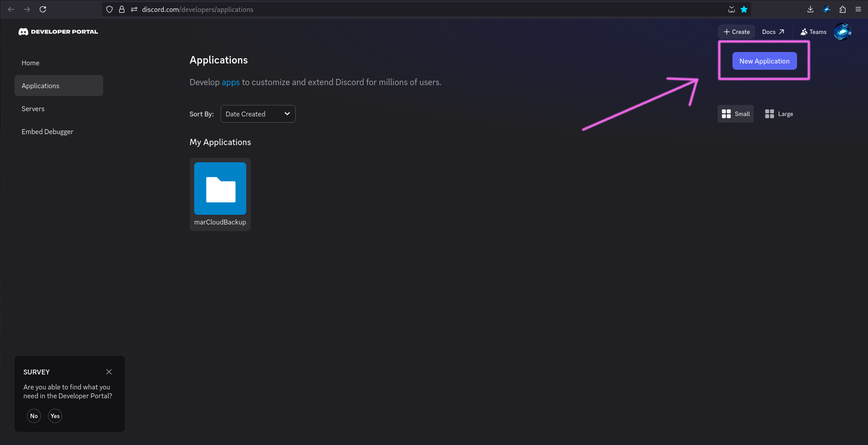Click the Pocket save icon in address bar
The image size is (868, 445).
(731, 9)
